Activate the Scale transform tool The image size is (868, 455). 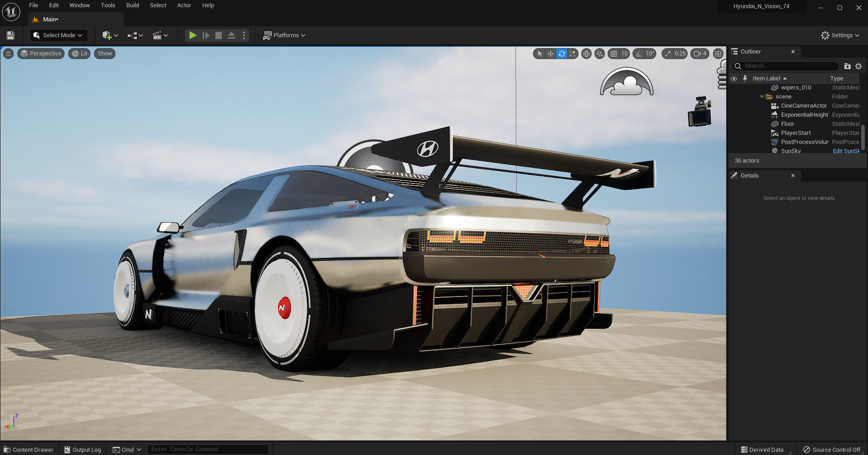[x=573, y=54]
